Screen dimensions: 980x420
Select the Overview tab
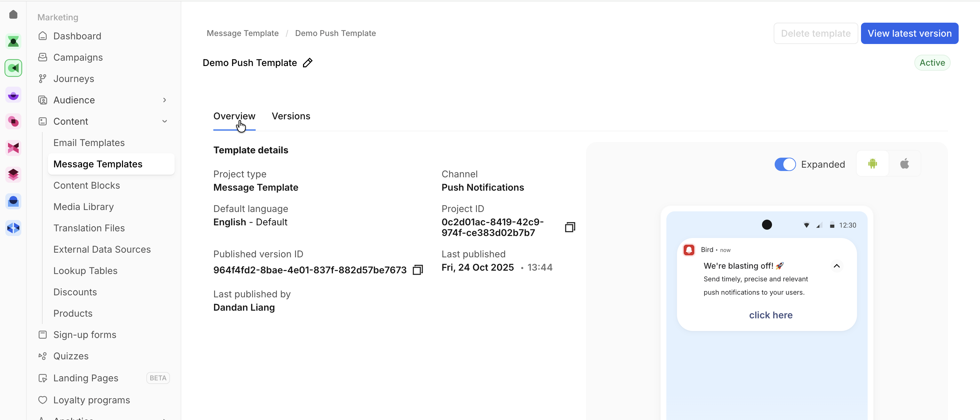pyautogui.click(x=234, y=116)
